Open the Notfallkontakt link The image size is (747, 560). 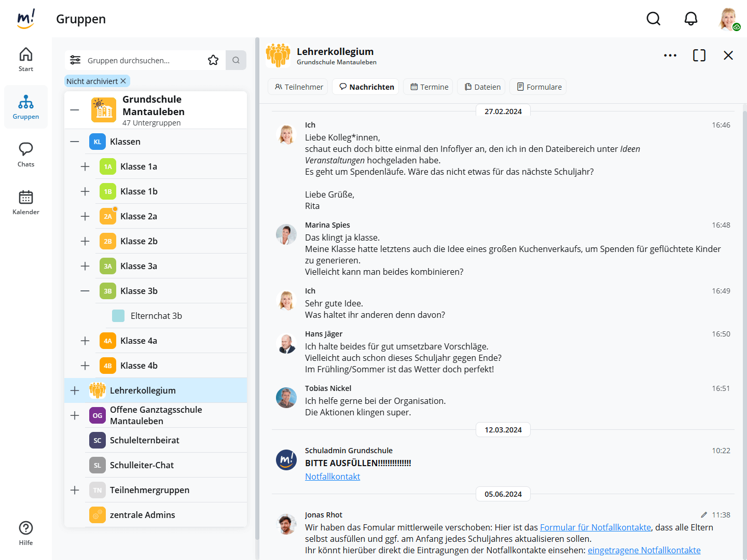332,477
